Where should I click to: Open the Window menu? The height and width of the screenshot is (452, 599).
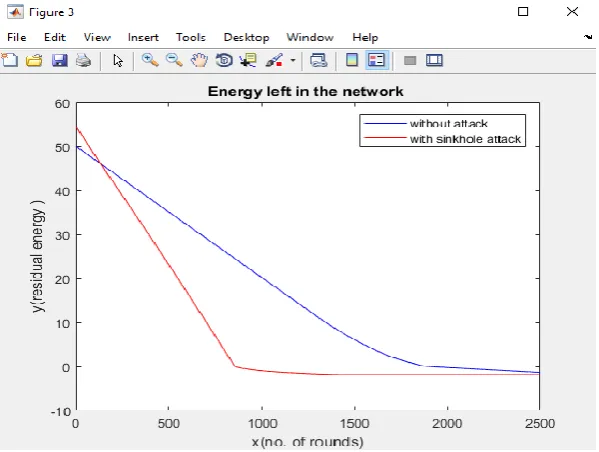pyautogui.click(x=310, y=37)
